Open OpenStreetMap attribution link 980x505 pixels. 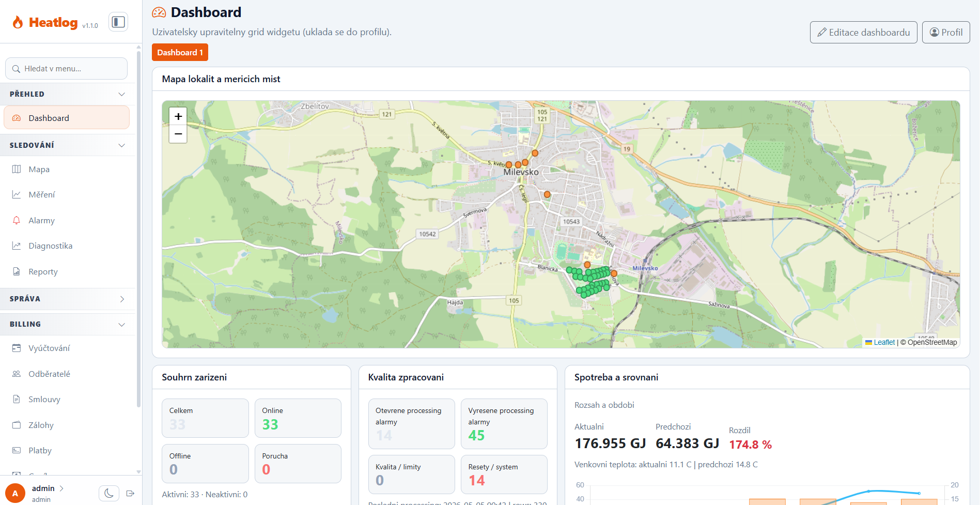pos(932,342)
